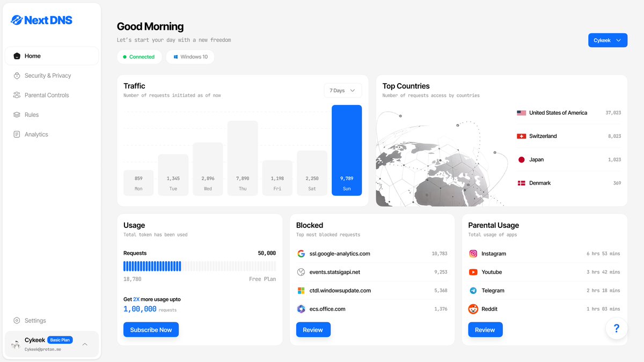The image size is (644, 362).
Task: Select the Fri traffic bar 1,198
Action: tap(277, 178)
